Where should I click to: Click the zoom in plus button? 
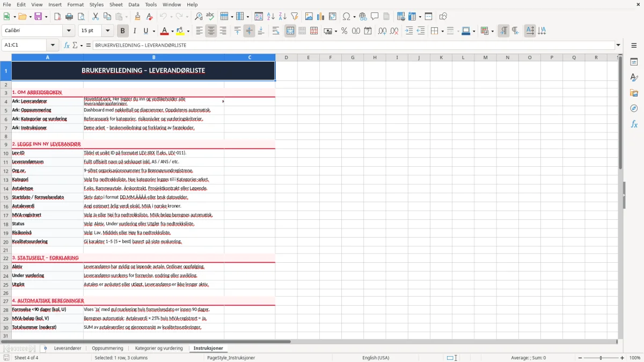pyautogui.click(x=623, y=358)
